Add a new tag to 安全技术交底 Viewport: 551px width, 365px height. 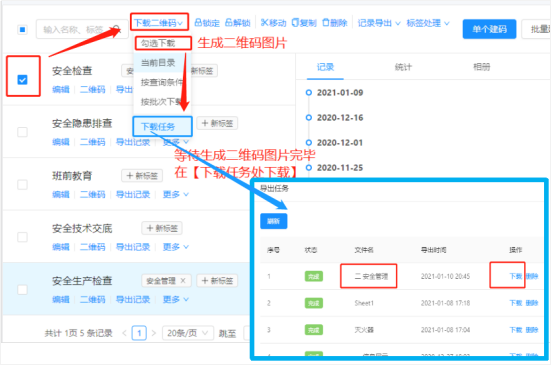[x=162, y=228]
